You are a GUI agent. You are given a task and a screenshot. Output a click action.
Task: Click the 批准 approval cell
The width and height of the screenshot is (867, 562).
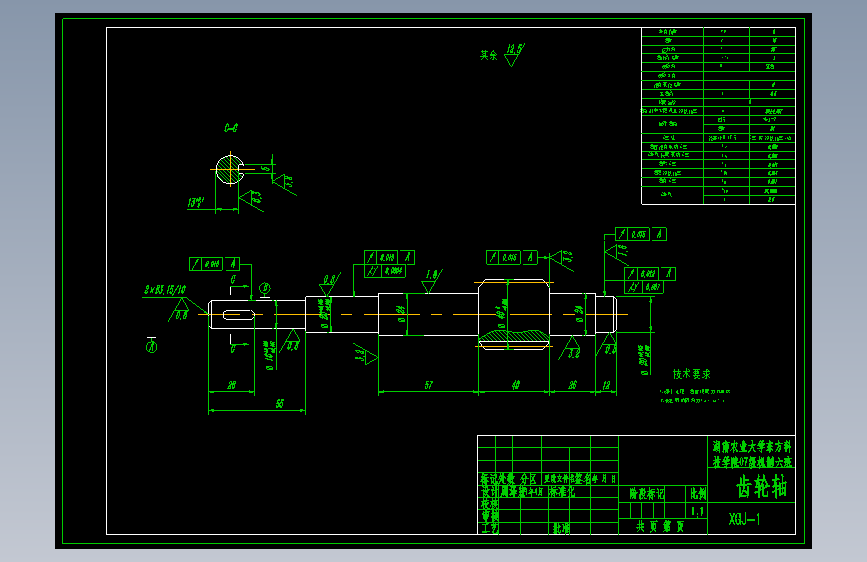tap(561, 528)
